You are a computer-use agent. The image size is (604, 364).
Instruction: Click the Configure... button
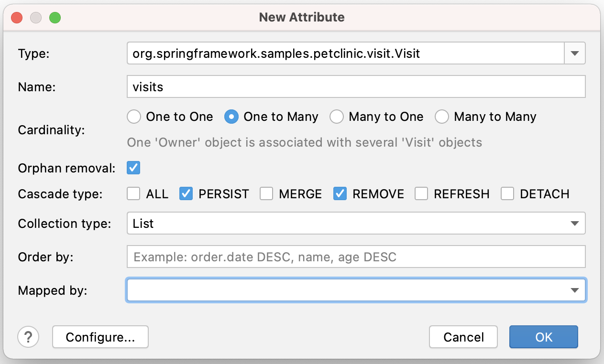[x=100, y=337]
